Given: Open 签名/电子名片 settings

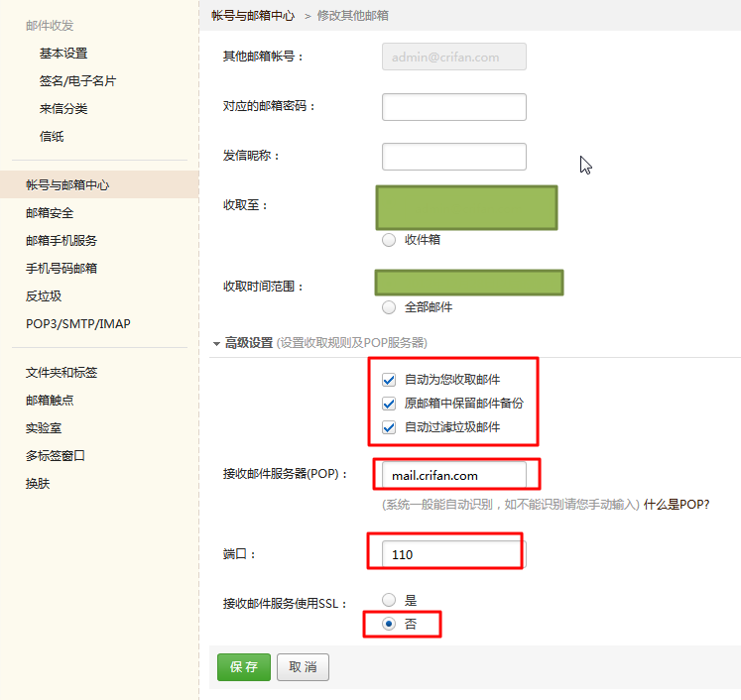Looking at the screenshot, I should coord(77,81).
